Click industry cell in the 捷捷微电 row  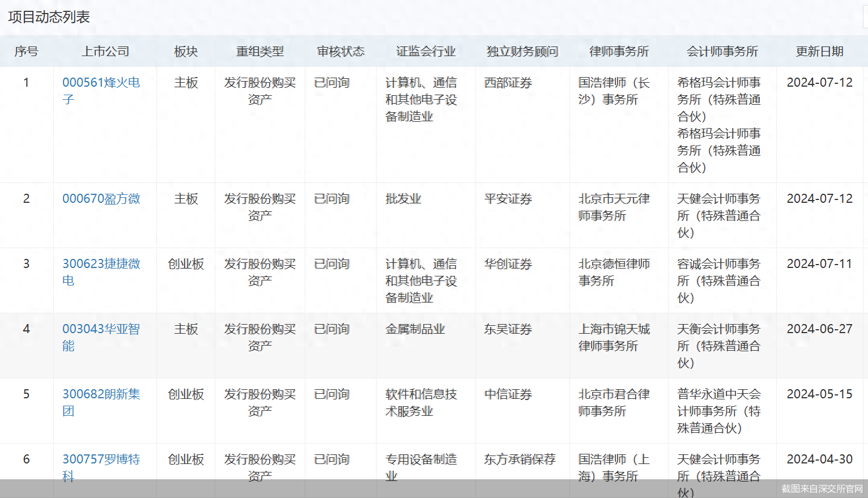421,280
